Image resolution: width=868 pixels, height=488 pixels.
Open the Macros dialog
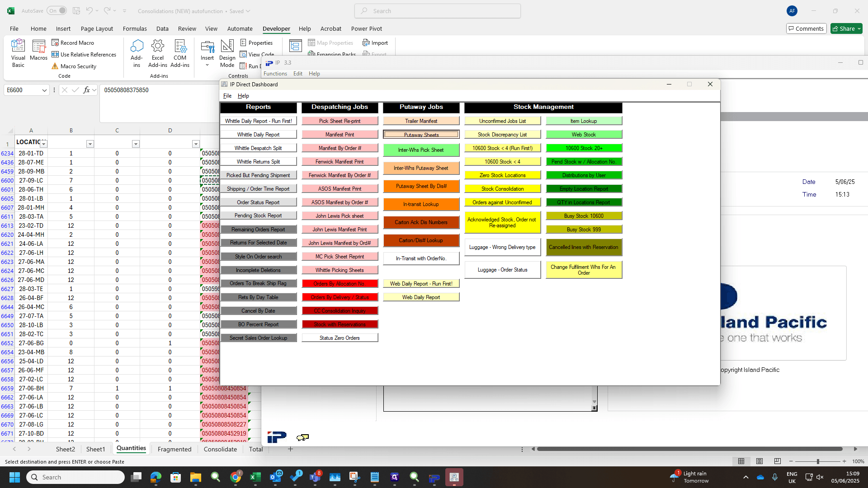[38, 50]
